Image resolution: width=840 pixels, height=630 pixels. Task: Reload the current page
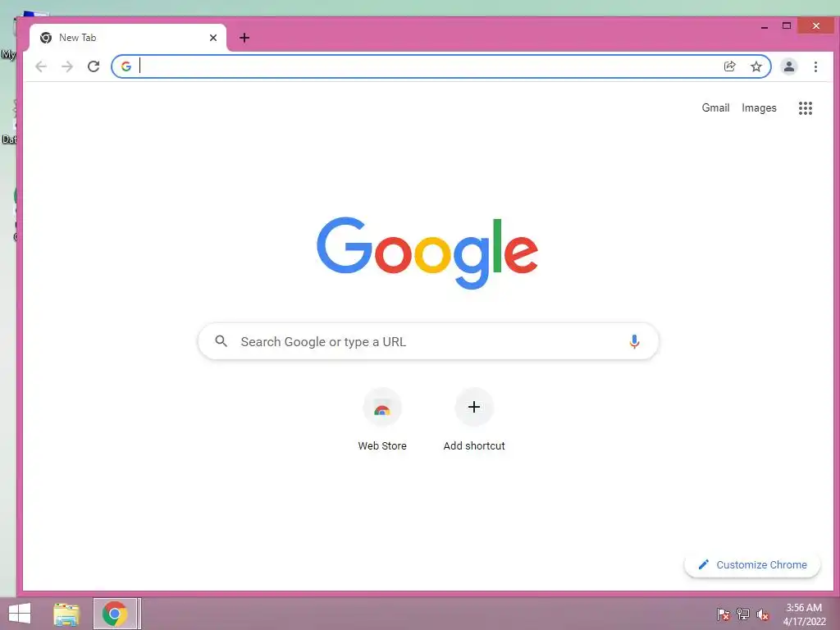[x=94, y=66]
